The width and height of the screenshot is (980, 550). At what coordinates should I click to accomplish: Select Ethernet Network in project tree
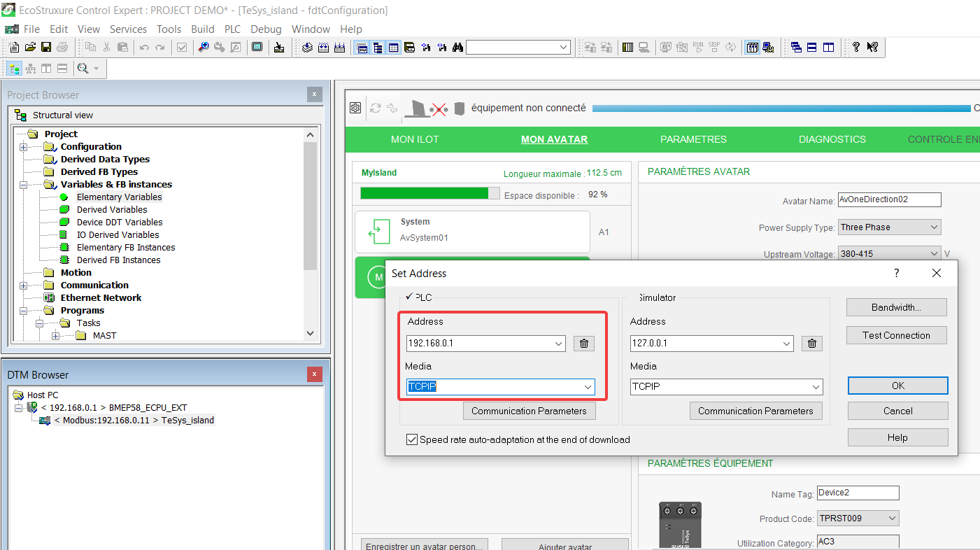101,298
